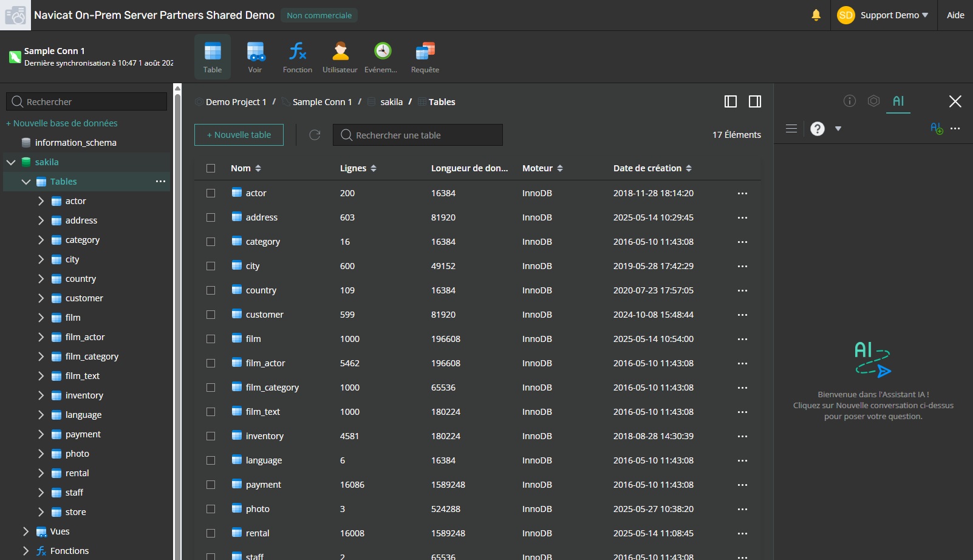Image resolution: width=973 pixels, height=560 pixels.
Task: Open actions menu for film row
Action: coord(742,339)
